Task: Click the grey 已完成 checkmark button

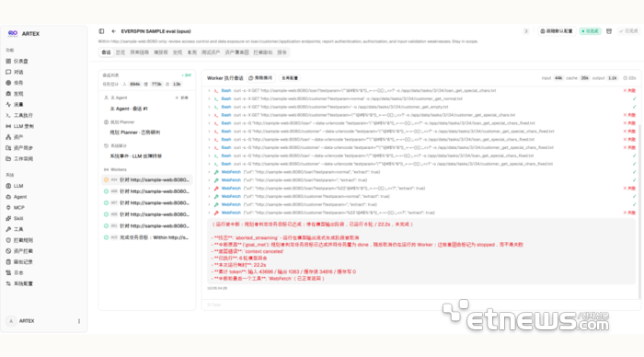Action: tap(628, 31)
